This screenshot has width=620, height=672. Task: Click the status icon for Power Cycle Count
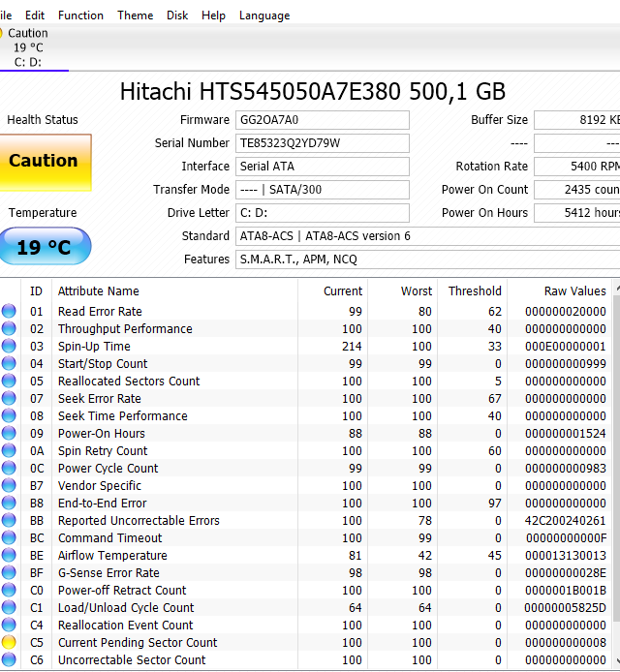(9, 468)
